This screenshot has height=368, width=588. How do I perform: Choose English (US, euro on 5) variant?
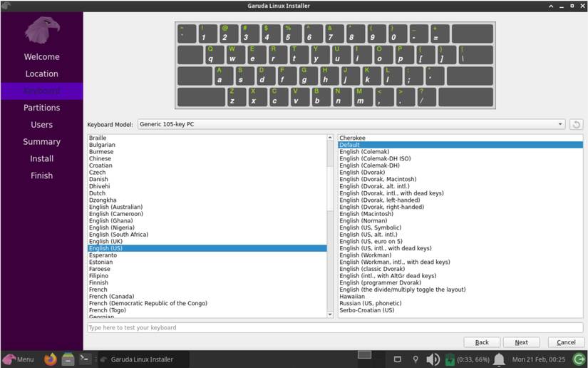460,241
